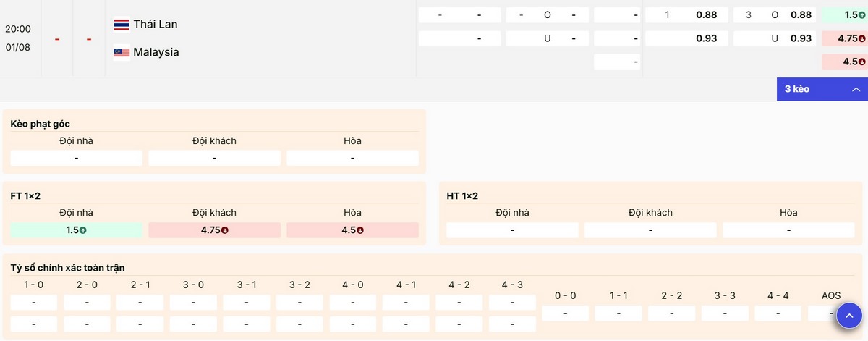Click score label '4 - 2'
The width and height of the screenshot is (868, 341).
click(x=459, y=285)
